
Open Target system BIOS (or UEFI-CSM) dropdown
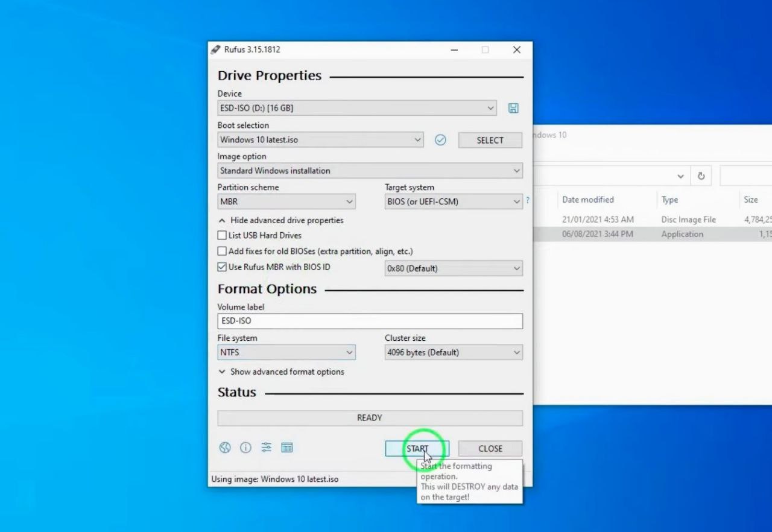pyautogui.click(x=454, y=201)
